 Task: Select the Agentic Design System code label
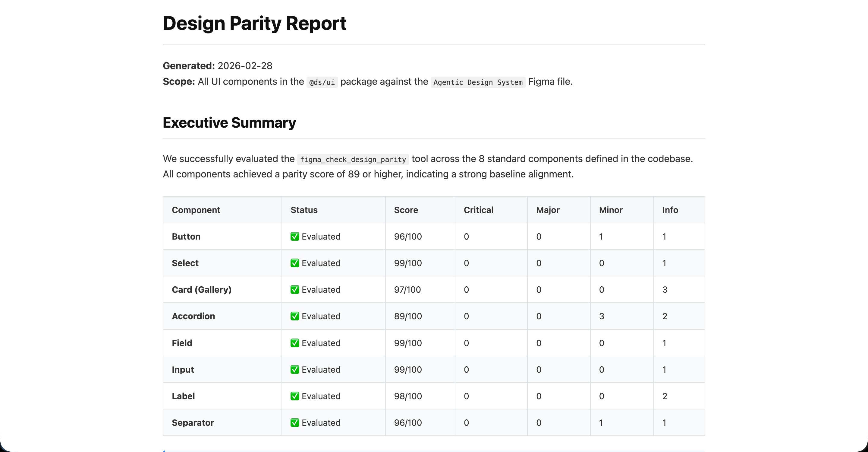[x=478, y=82]
